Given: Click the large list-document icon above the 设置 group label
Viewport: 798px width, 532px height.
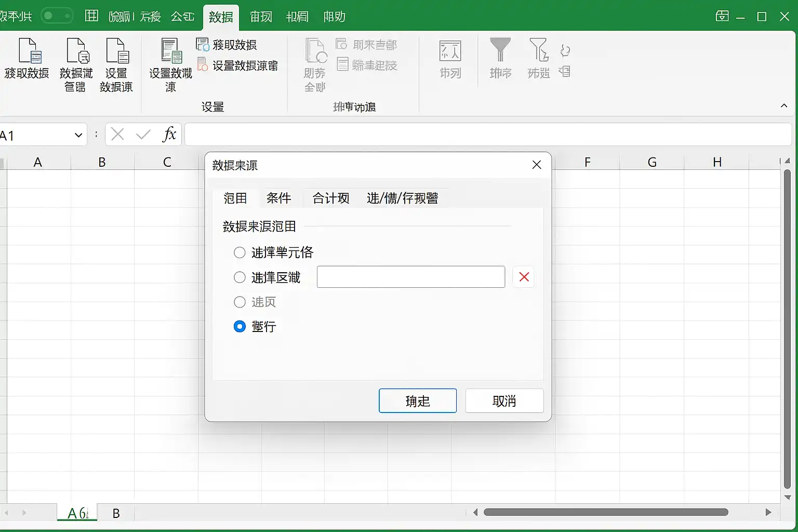Looking at the screenshot, I should click(170, 51).
